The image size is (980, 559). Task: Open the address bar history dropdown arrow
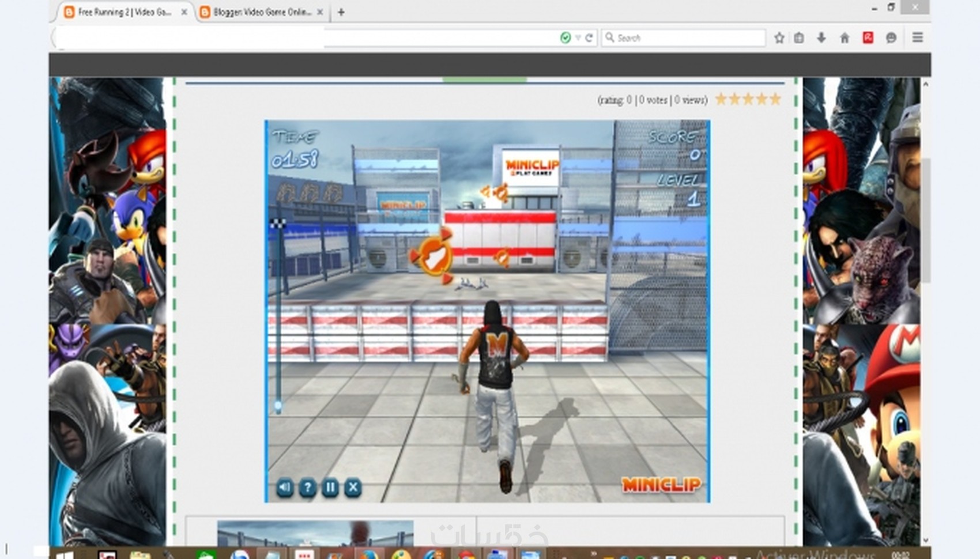[x=578, y=37]
